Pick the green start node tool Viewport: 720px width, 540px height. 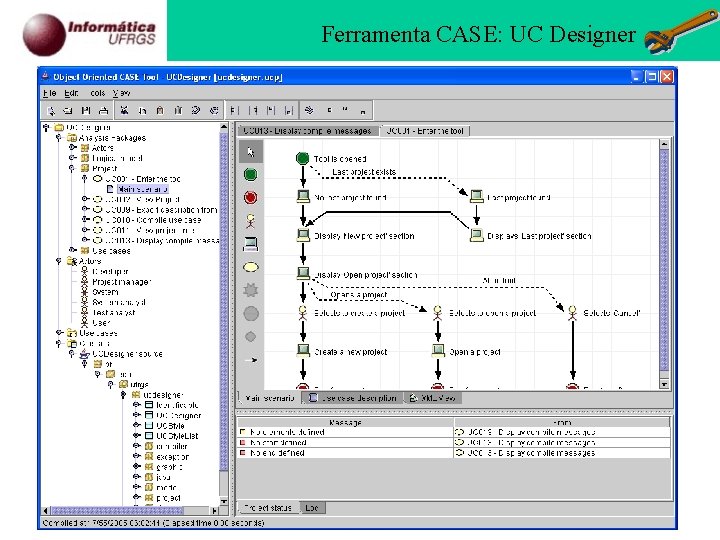(251, 175)
